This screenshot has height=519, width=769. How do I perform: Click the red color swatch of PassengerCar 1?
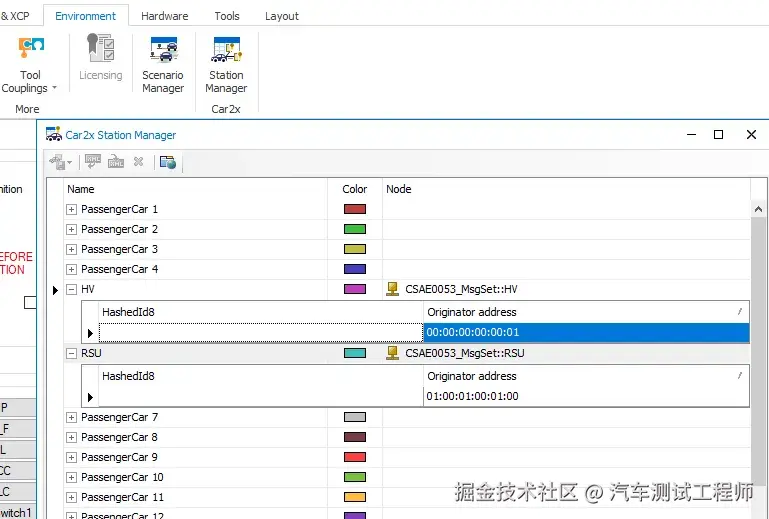coord(355,209)
